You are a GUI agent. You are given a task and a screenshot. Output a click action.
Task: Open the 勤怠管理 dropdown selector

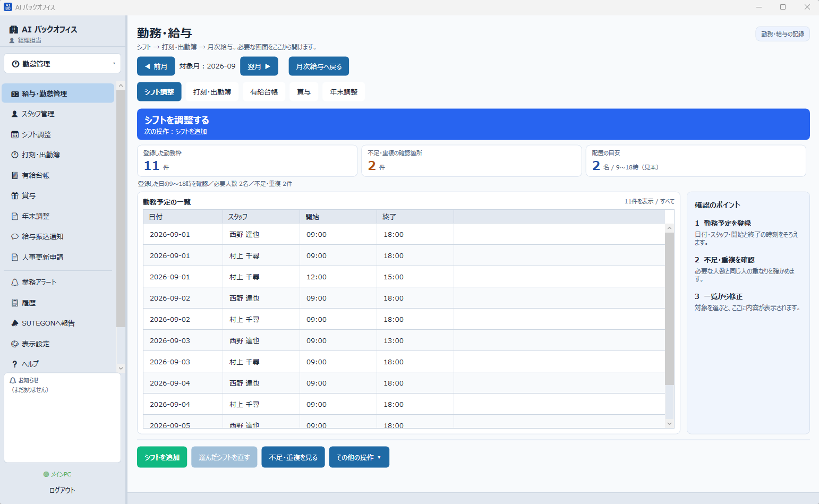click(x=63, y=64)
